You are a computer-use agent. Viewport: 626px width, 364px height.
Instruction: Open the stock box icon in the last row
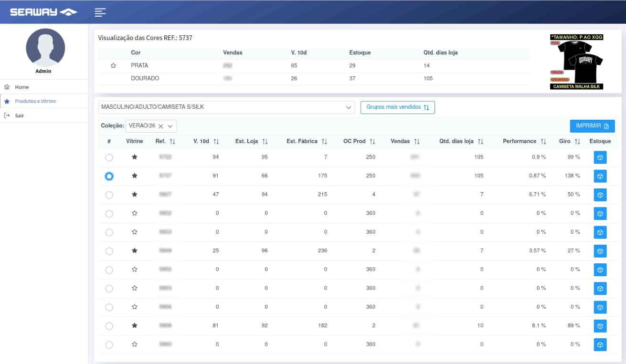(x=600, y=344)
